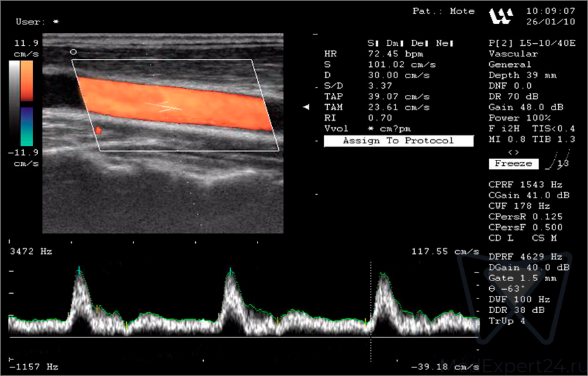Viewport: 588px width, 376px height.
Task: Click the dotted vertical cursor in the spectrum
Action: 370,305
